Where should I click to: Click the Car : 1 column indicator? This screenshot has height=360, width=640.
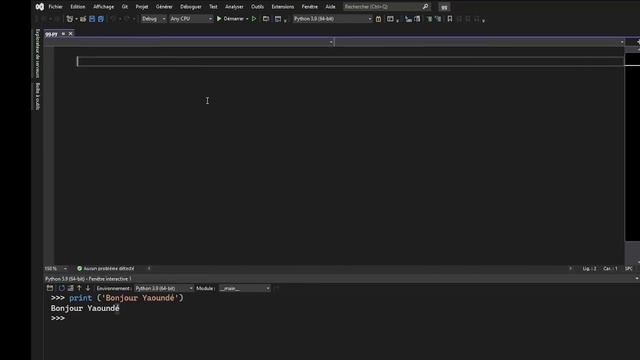coord(610,269)
